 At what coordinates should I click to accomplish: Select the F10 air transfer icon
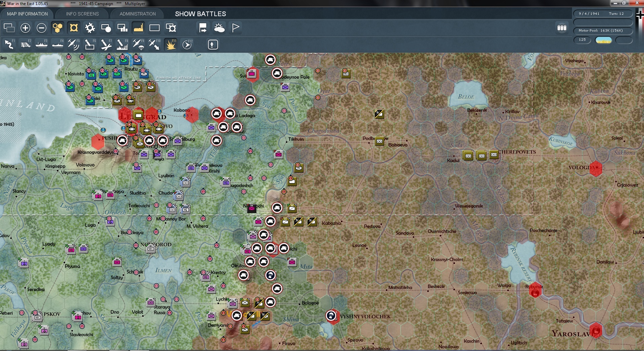[154, 44]
